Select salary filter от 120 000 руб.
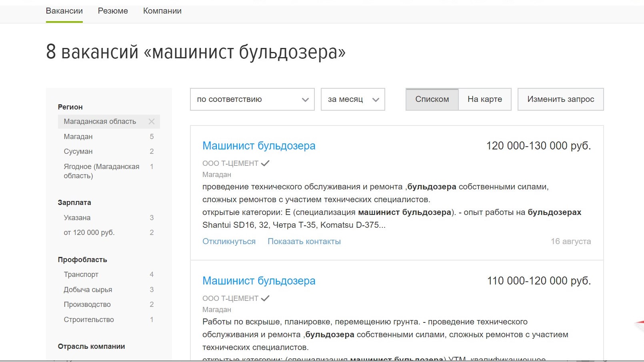This screenshot has height=362, width=644. (89, 233)
